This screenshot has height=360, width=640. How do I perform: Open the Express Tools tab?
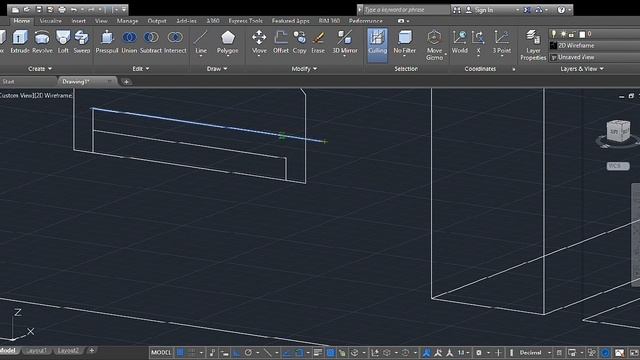[245, 20]
